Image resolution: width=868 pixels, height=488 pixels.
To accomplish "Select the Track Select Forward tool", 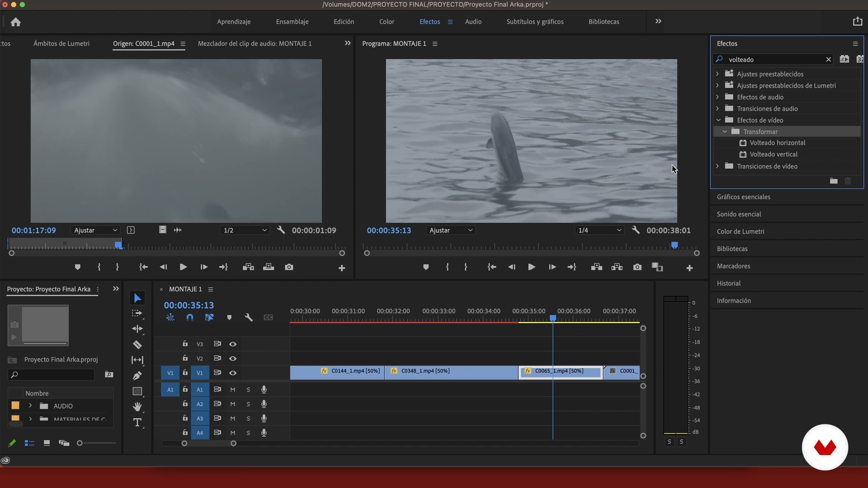I will pyautogui.click(x=137, y=314).
